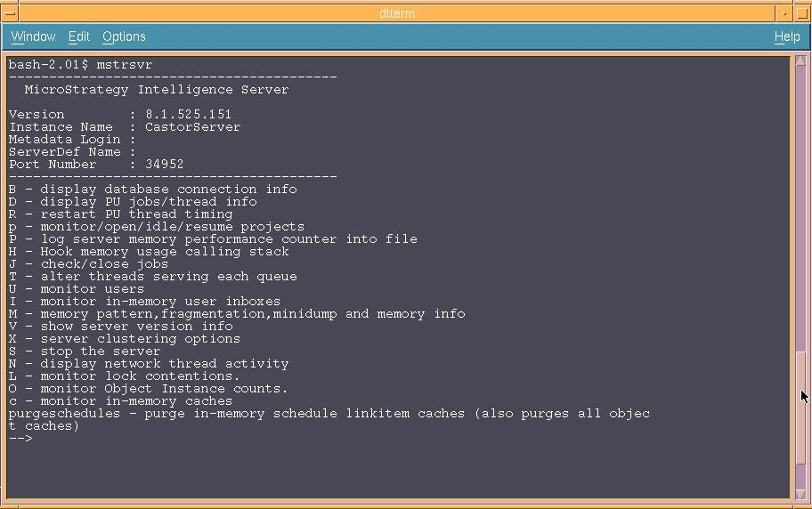This screenshot has width=812, height=509.
Task: Click the purgeschedules command text
Action: 64,413
